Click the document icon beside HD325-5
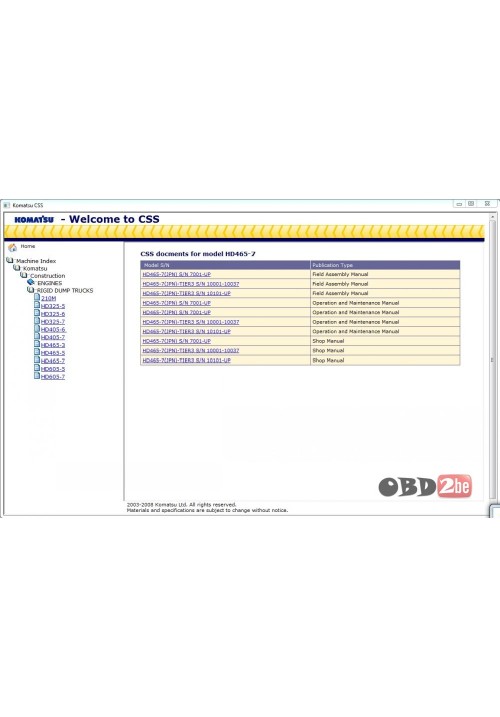Image resolution: width=500 pixels, height=717 pixels. click(x=37, y=305)
